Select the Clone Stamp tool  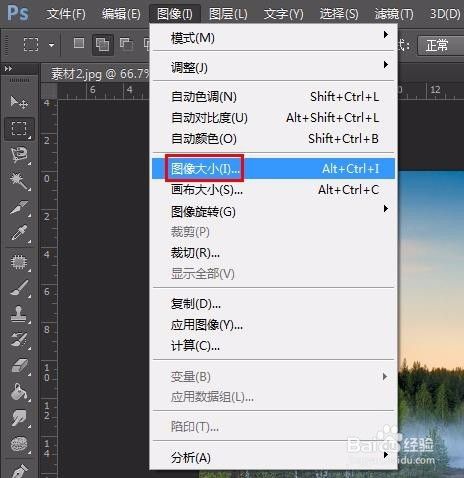(19, 314)
